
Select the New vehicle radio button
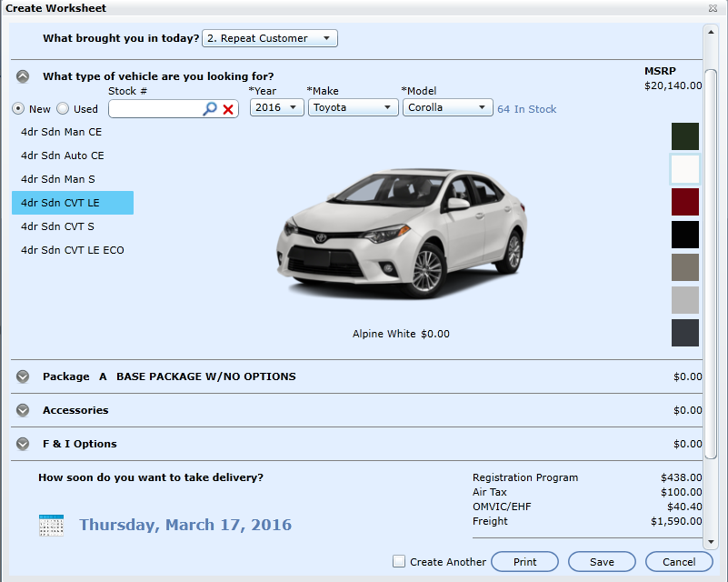pyautogui.click(x=18, y=109)
